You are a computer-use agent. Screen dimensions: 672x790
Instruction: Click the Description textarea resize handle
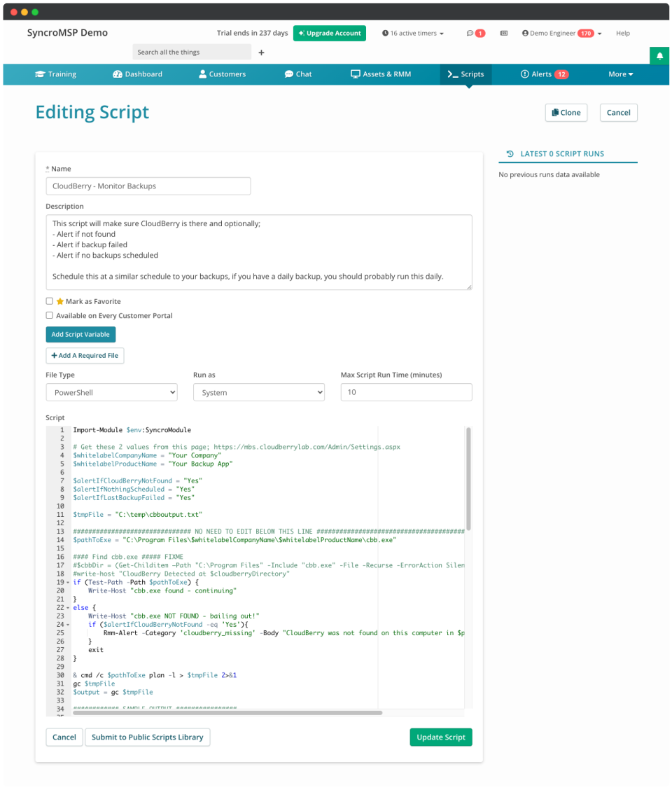click(x=469, y=287)
